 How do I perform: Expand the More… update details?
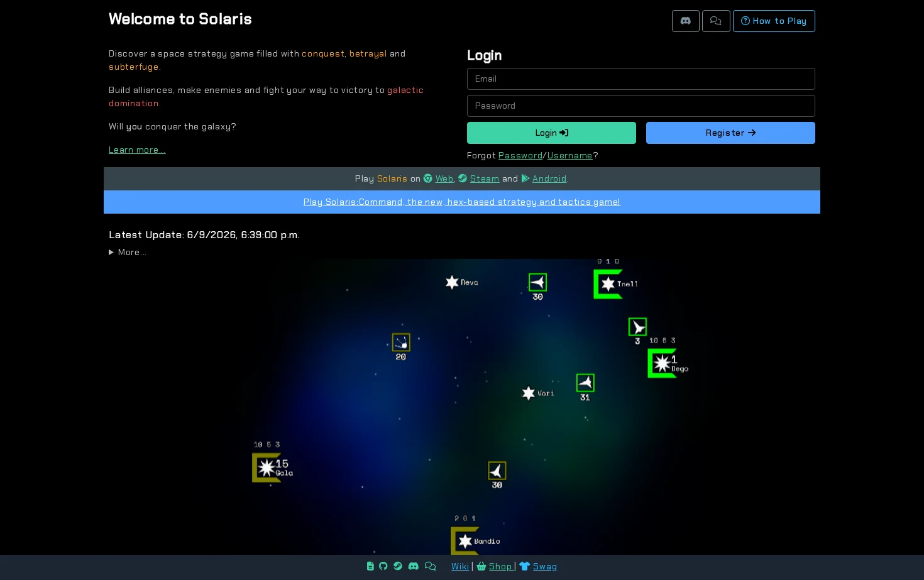point(128,252)
